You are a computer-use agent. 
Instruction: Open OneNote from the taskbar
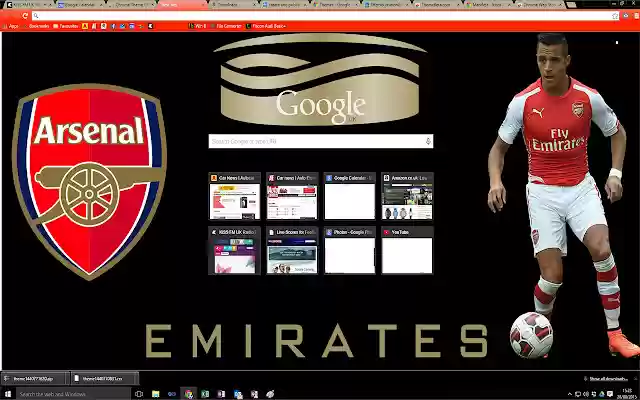tap(221, 394)
